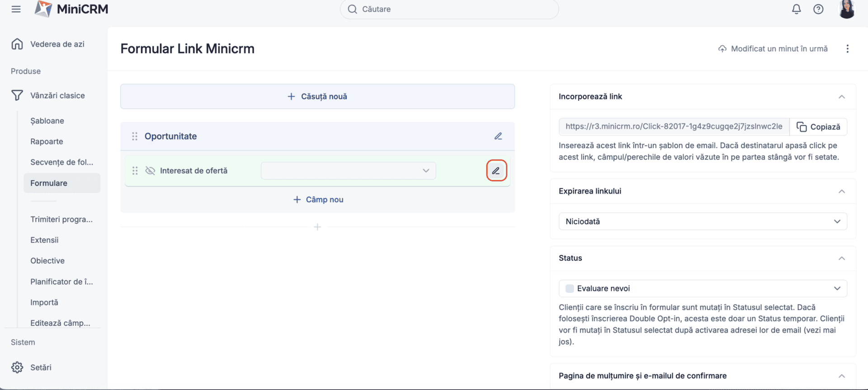868x390 pixels.
Task: Collapse the Incorporează link panel
Action: pyautogui.click(x=841, y=97)
